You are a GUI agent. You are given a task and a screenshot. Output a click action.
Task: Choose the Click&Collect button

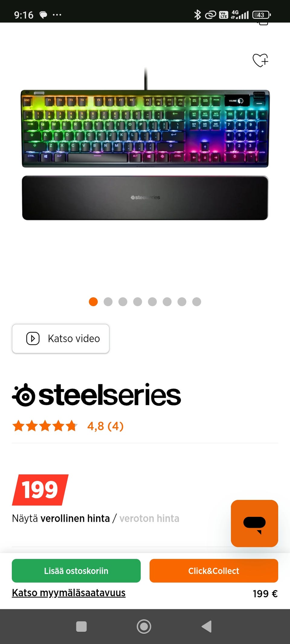(x=214, y=571)
